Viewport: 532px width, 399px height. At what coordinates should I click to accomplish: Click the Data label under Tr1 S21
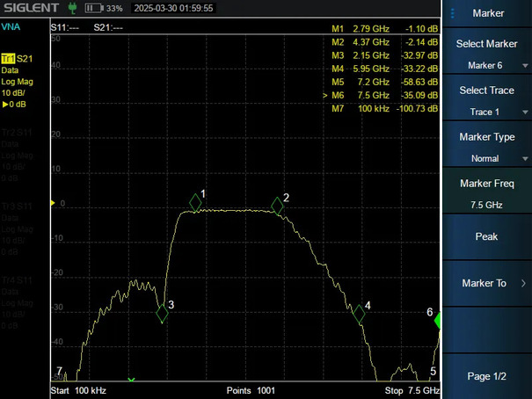coord(10,70)
